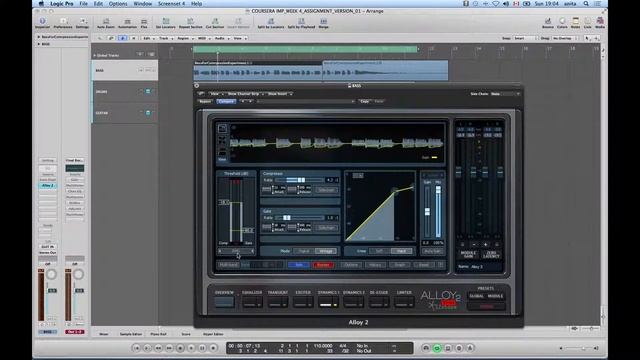
Task: Open the File menu
Action: pos(83,4)
